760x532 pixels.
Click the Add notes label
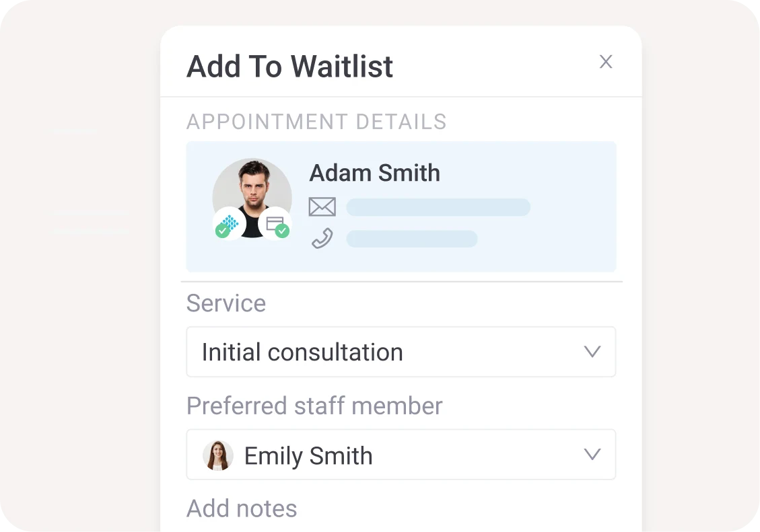click(242, 508)
